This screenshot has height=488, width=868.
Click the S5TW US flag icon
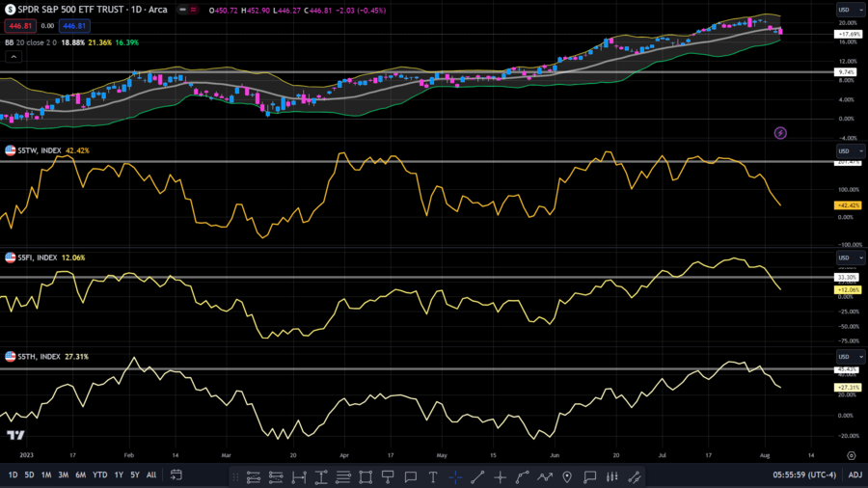[x=10, y=149]
